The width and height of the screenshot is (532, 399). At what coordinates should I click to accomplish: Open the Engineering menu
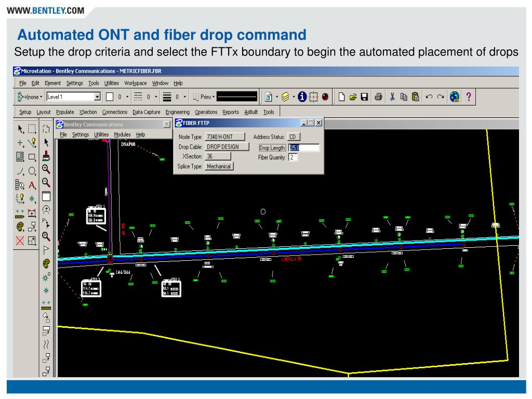click(178, 112)
